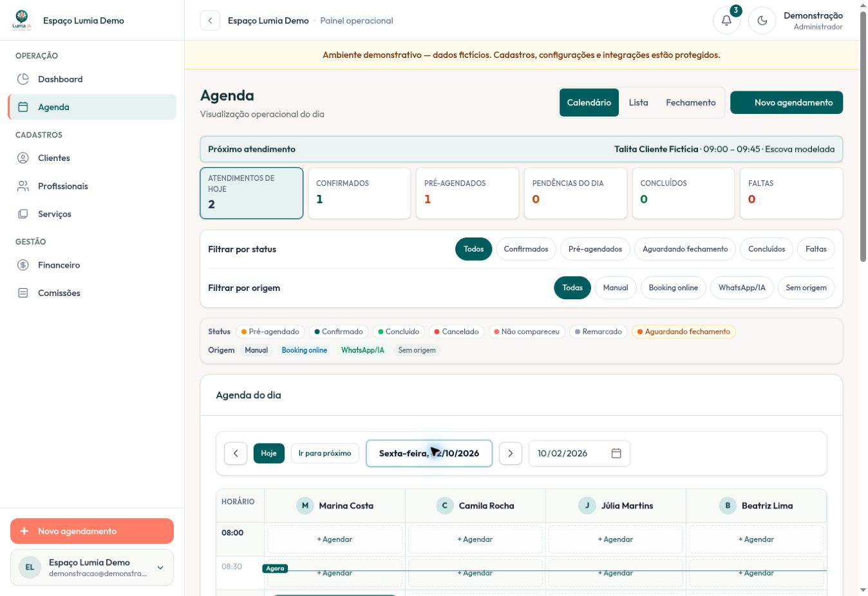Click the Serviços stack icon
Viewport: 868px width, 596px height.
point(23,214)
